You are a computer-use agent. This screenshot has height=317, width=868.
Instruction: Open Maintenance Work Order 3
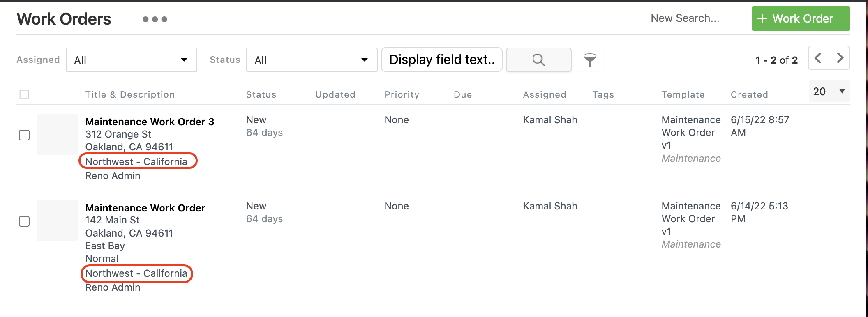point(149,122)
